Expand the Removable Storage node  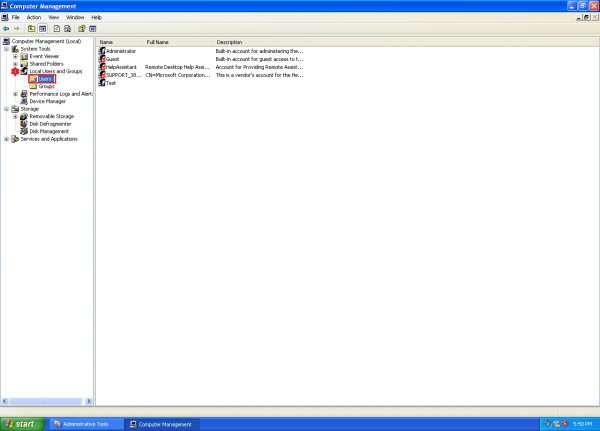tap(15, 117)
